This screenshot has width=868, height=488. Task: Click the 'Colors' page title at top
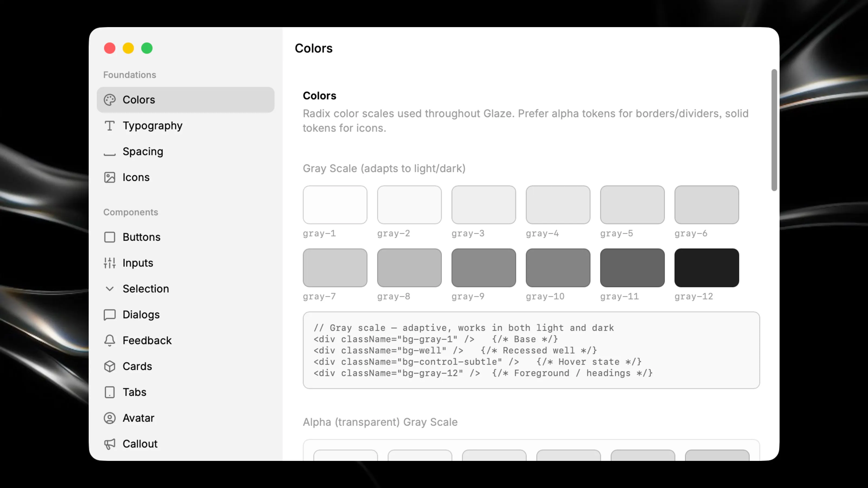tap(313, 48)
